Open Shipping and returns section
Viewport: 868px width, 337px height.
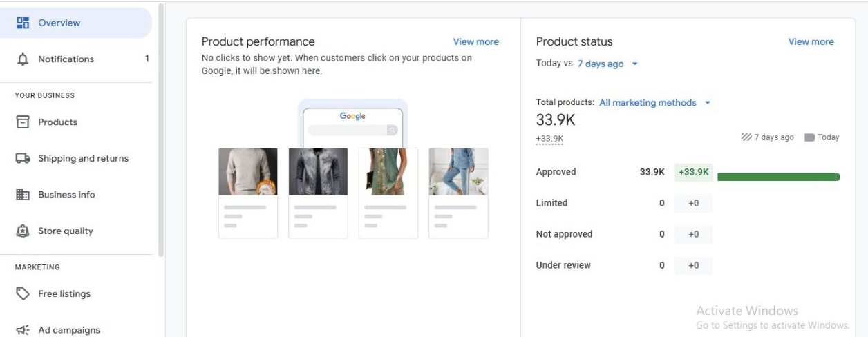coord(76,158)
